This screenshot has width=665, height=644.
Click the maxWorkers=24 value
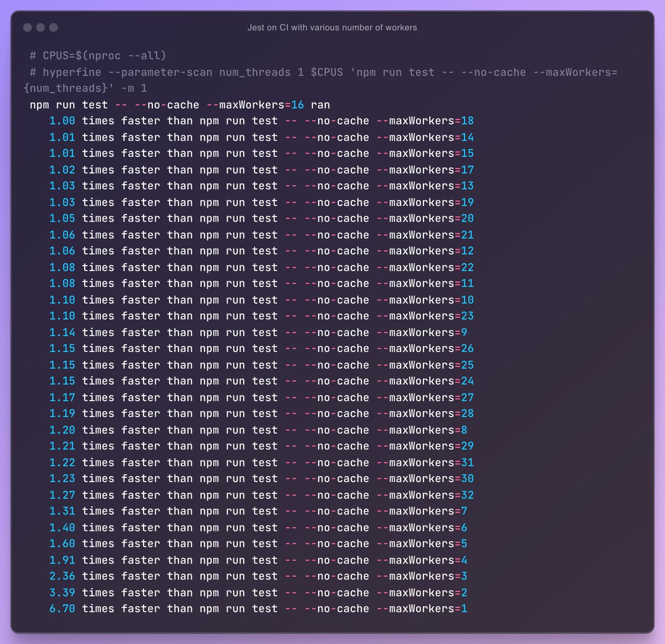467,381
